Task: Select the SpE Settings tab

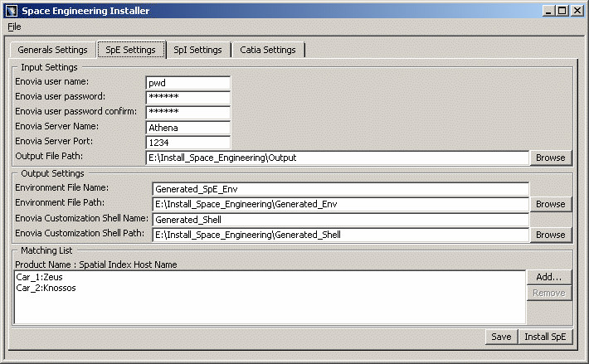Action: point(131,50)
